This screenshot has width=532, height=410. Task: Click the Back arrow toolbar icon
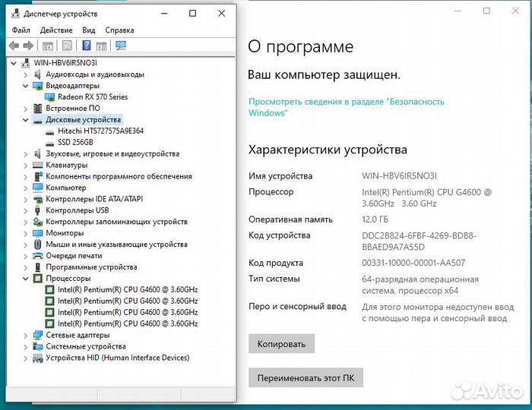[x=14, y=46]
